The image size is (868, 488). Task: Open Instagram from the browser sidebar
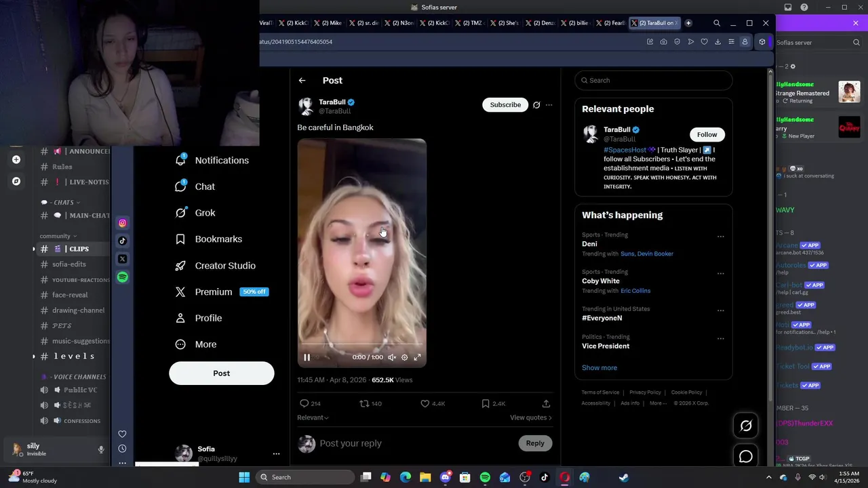click(x=123, y=223)
